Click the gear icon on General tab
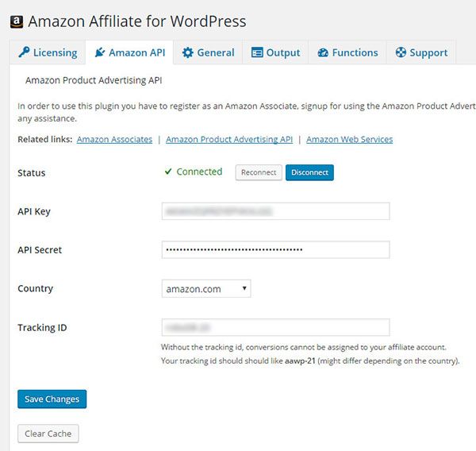The width and height of the screenshot is (476, 451). (187, 53)
